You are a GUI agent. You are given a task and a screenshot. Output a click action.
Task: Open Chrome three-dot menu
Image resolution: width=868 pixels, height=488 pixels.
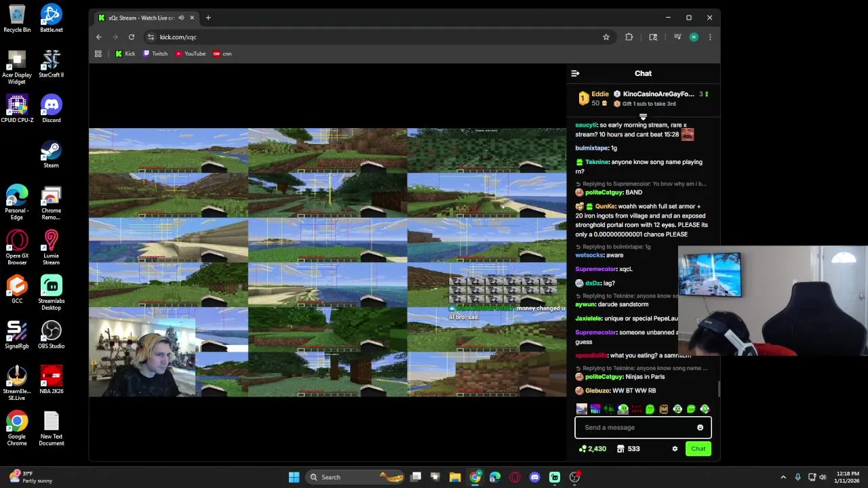coord(710,37)
